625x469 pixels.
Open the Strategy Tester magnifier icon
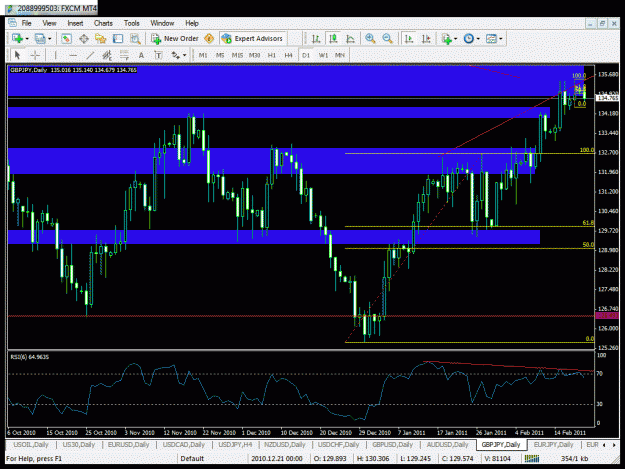click(x=135, y=39)
